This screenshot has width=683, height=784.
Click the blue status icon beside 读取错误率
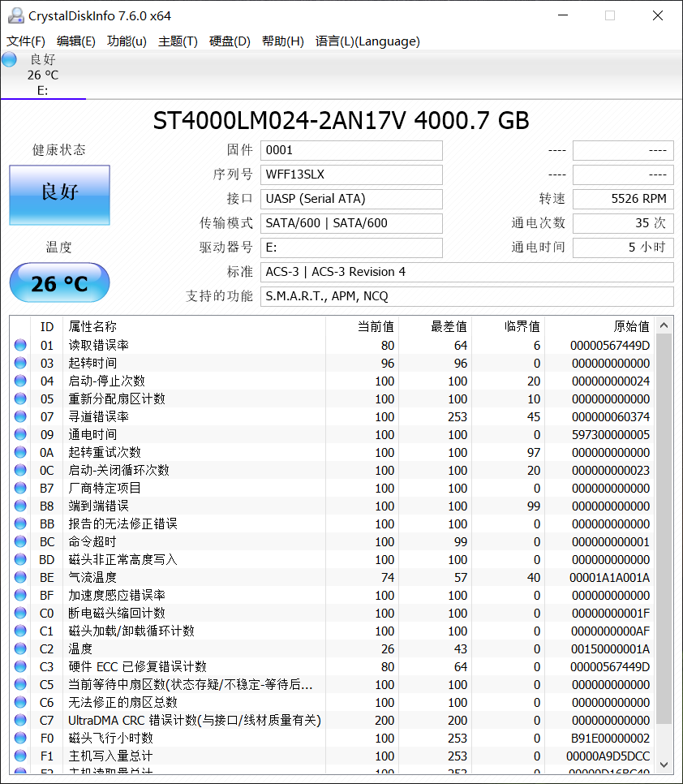point(19,345)
